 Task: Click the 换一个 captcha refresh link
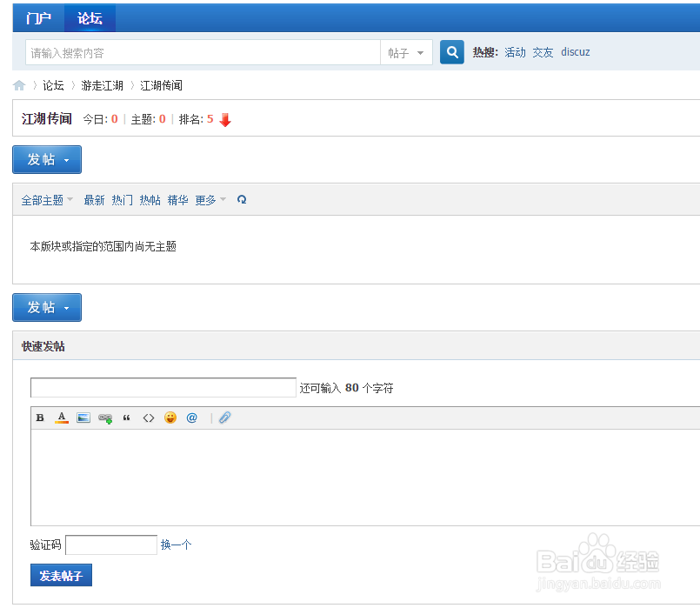pos(177,545)
